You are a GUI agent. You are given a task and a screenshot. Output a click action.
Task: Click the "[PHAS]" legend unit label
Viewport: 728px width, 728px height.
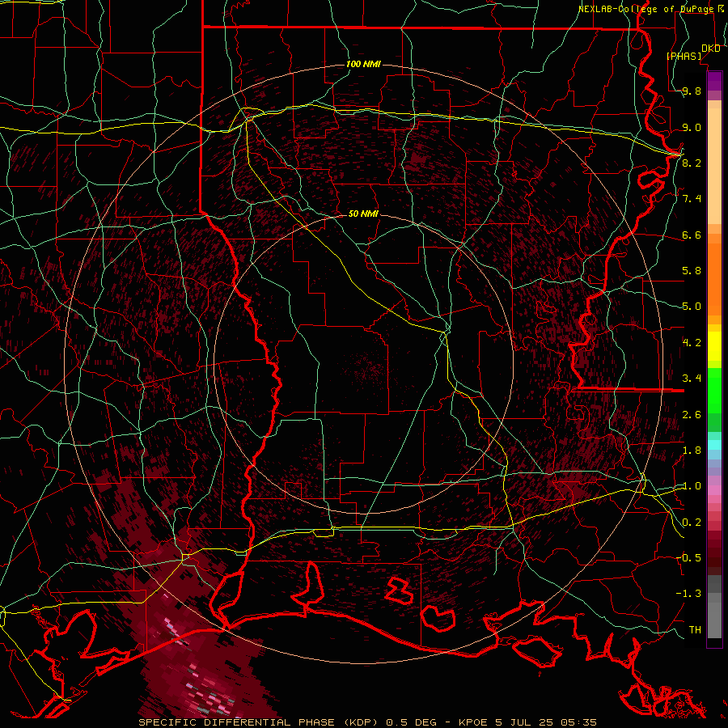click(684, 56)
